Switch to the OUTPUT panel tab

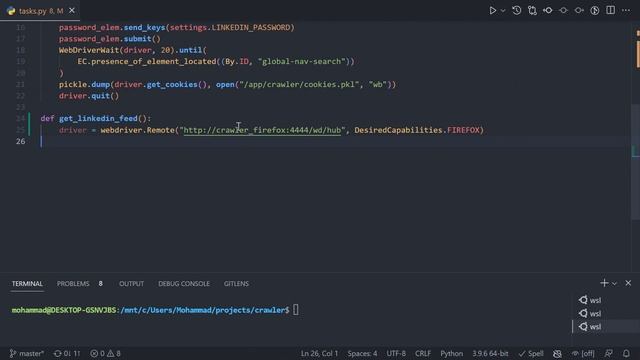131,284
